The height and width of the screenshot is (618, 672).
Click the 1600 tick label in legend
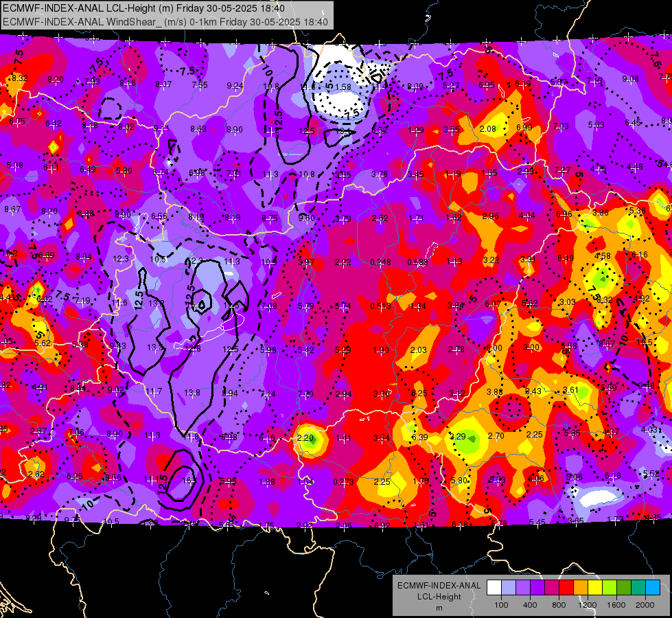click(616, 605)
